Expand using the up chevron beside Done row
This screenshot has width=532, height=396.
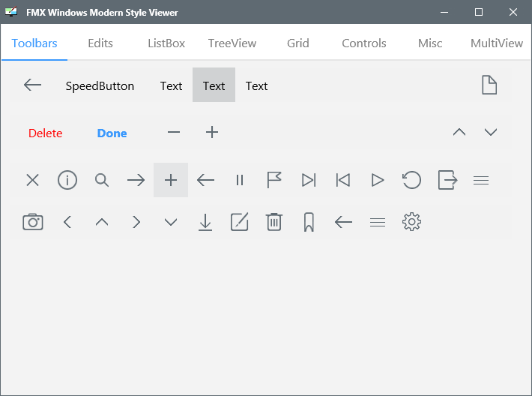coord(459,132)
